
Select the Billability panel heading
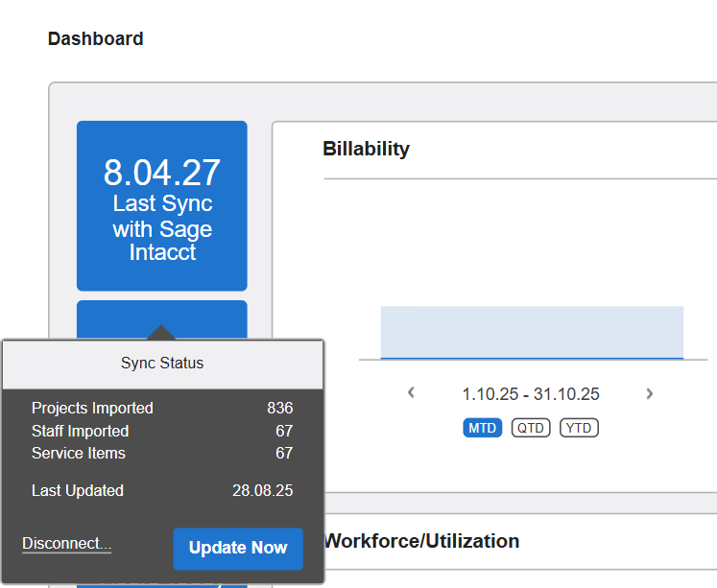coord(366,149)
